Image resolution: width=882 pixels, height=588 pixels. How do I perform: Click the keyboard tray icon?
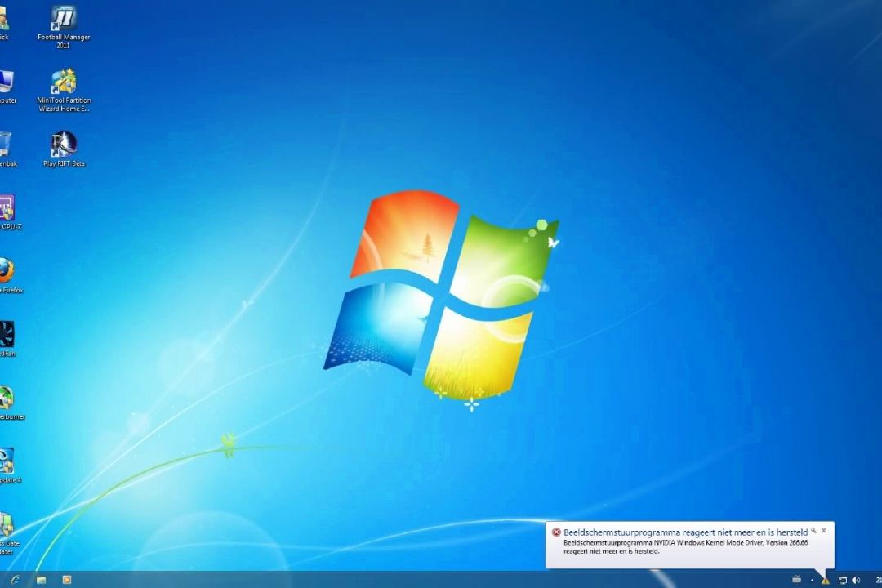point(796,580)
